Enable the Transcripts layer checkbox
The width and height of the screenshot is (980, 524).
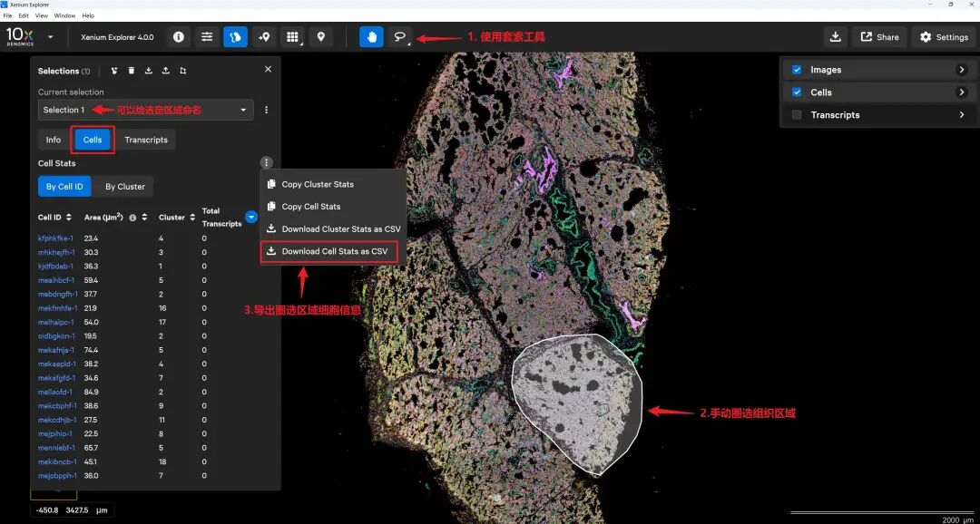click(x=797, y=115)
